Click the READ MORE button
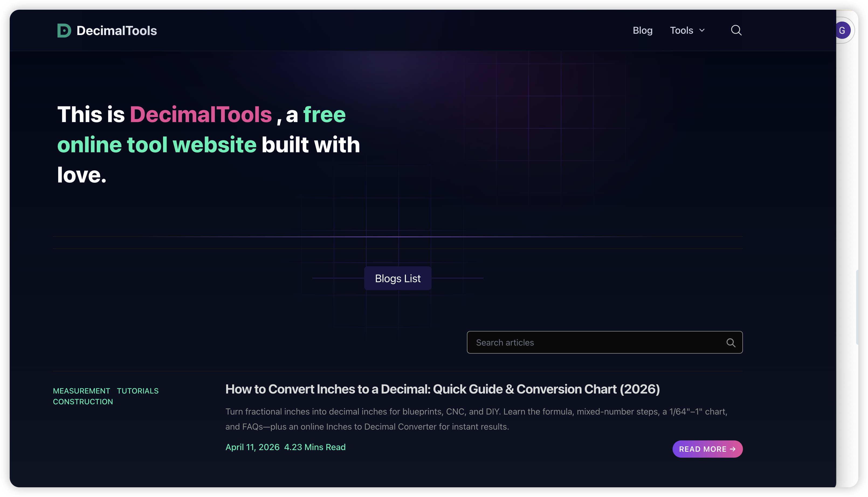This screenshot has width=868, height=497. pos(708,449)
